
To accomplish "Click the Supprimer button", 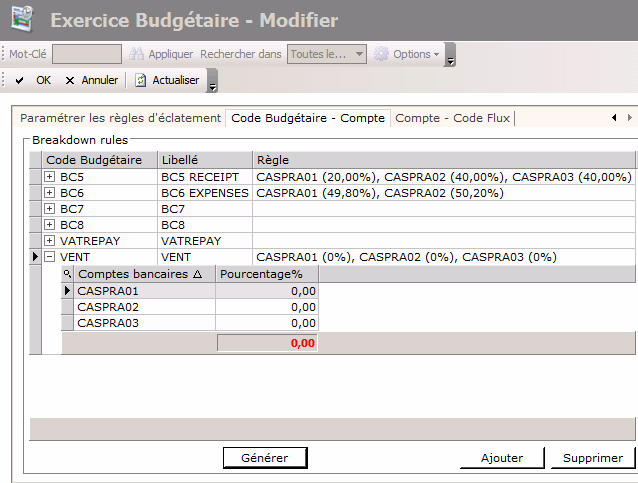I will [x=592, y=458].
